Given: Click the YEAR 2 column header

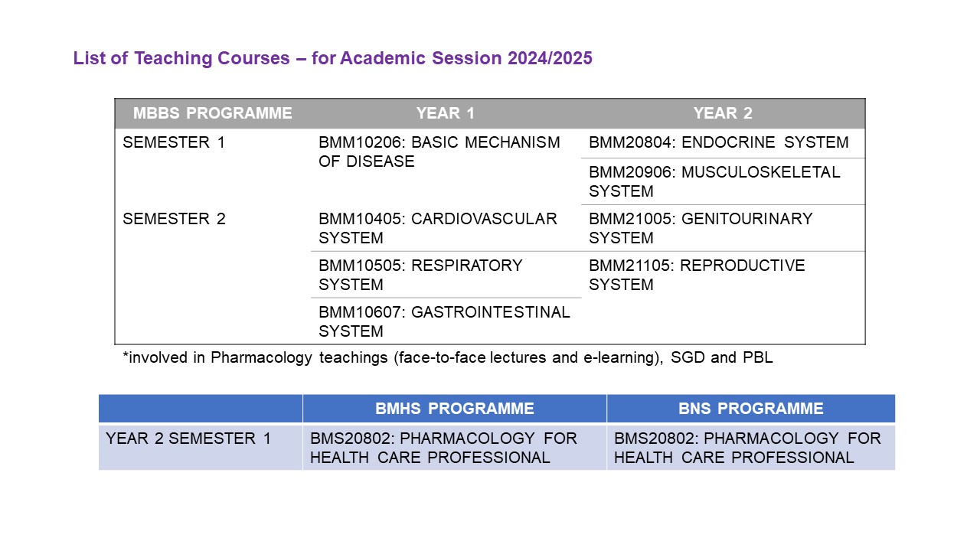Looking at the screenshot, I should pos(723,113).
